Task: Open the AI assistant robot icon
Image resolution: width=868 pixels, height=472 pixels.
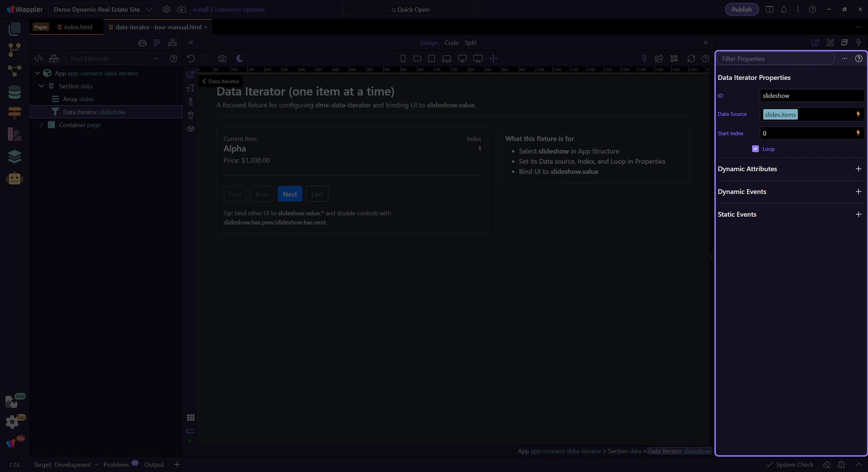Action: click(14, 179)
